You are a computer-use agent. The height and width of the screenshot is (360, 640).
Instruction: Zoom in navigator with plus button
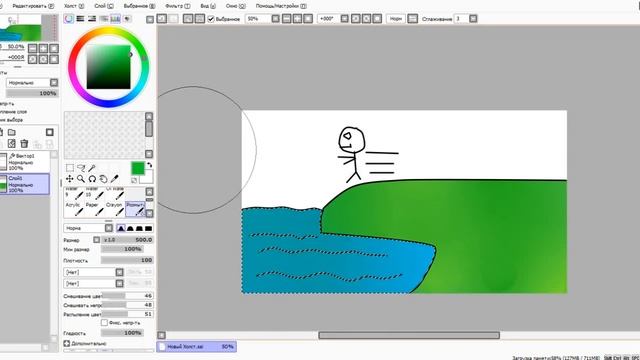point(43,48)
